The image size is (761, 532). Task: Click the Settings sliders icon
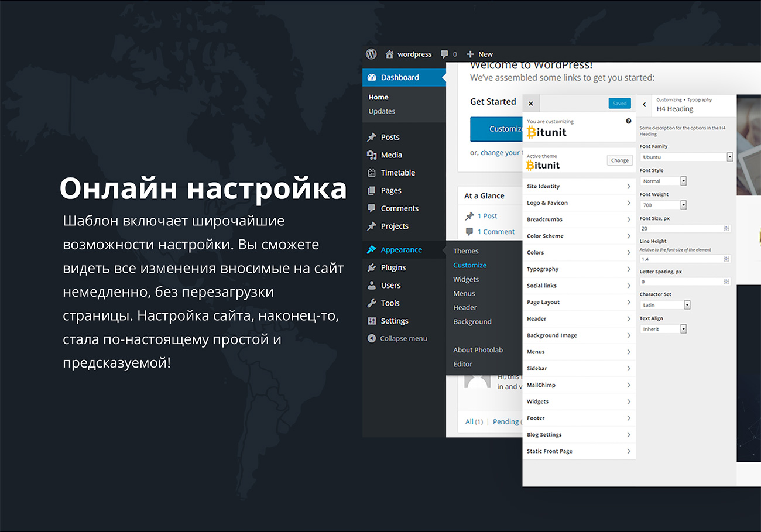(x=371, y=321)
